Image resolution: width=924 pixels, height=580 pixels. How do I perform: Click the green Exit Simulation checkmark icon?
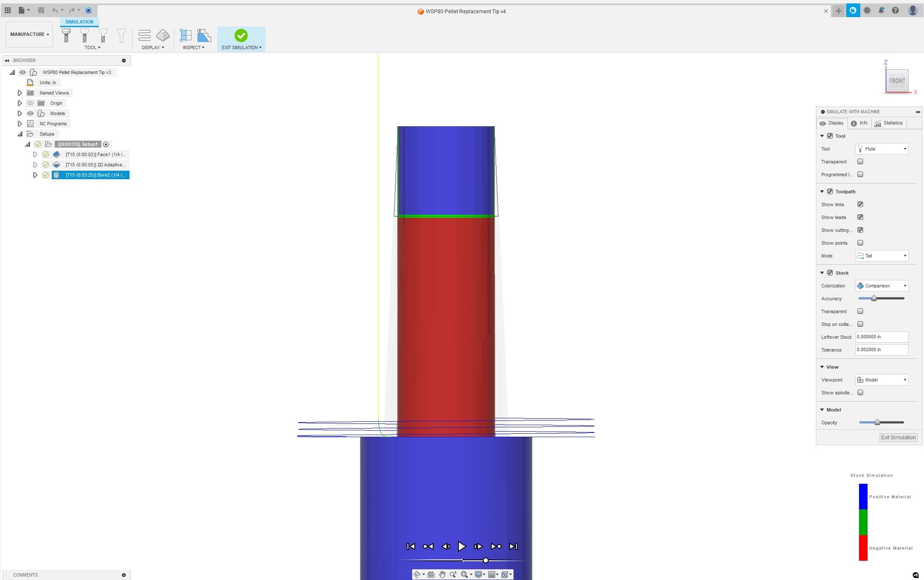point(241,35)
